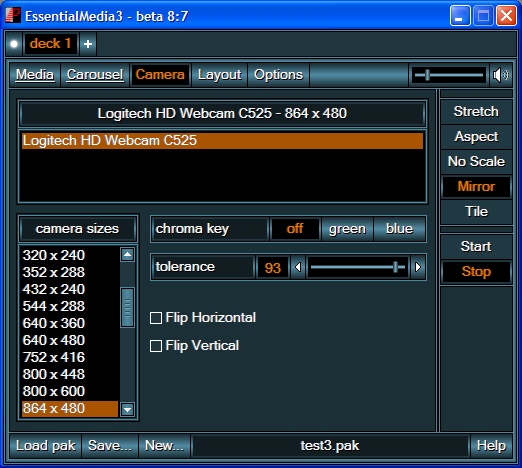
Task: Add a new deck with plus icon
Action: tap(88, 44)
